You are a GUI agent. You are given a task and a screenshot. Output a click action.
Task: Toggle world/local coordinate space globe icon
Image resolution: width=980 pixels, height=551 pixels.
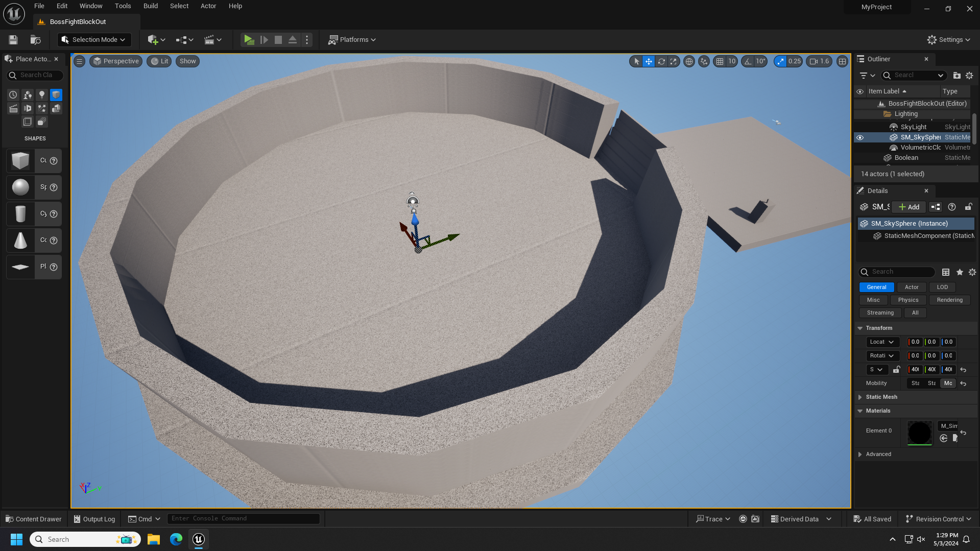click(x=689, y=61)
